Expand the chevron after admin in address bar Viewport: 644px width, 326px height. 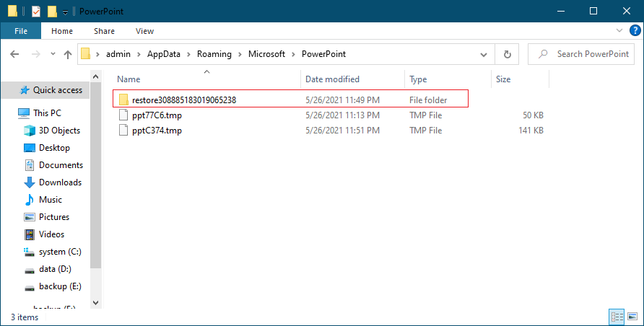139,54
